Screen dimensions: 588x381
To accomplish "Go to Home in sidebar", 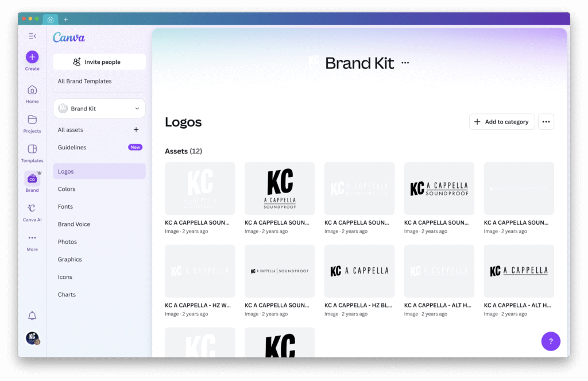I will click(32, 94).
